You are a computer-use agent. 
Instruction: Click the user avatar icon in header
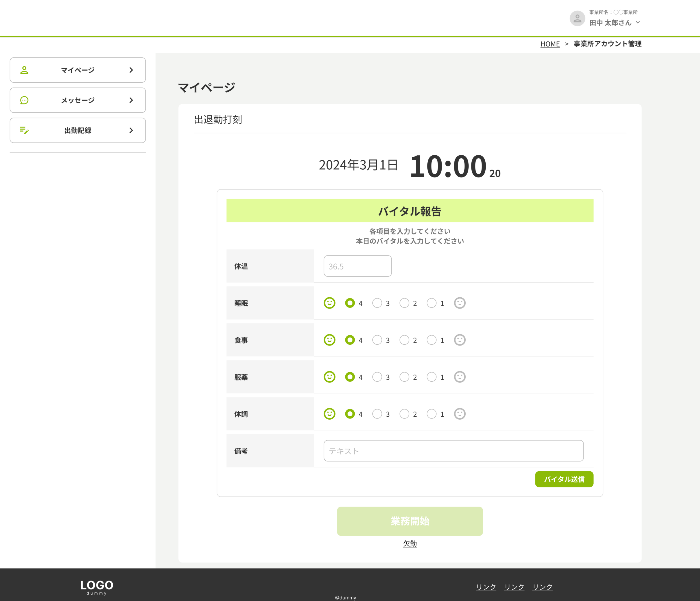click(x=577, y=18)
